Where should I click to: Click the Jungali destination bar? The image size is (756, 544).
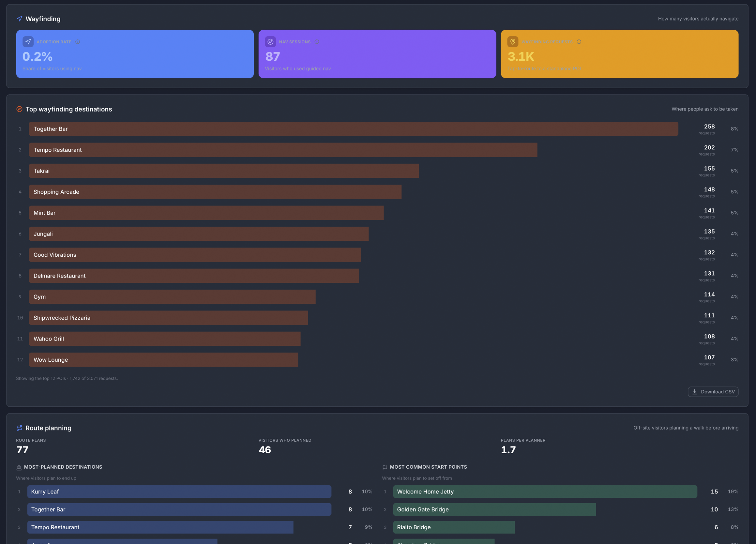pyautogui.click(x=199, y=234)
